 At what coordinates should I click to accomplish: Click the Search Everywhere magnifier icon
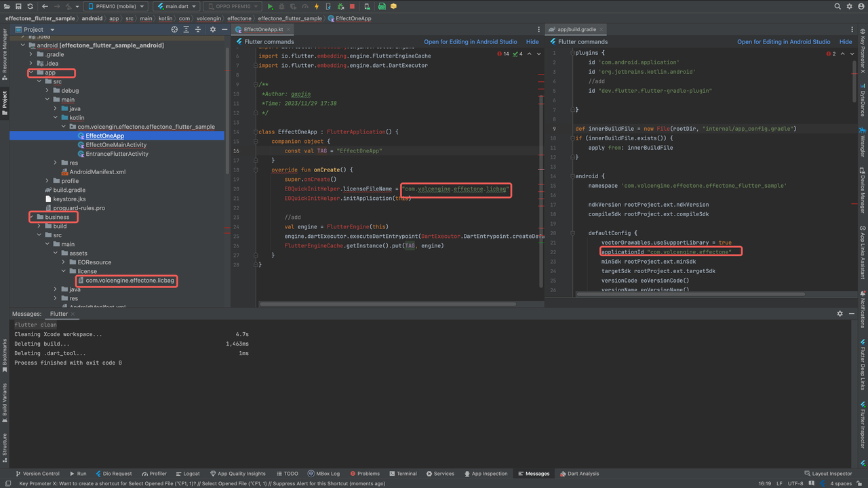pyautogui.click(x=837, y=6)
